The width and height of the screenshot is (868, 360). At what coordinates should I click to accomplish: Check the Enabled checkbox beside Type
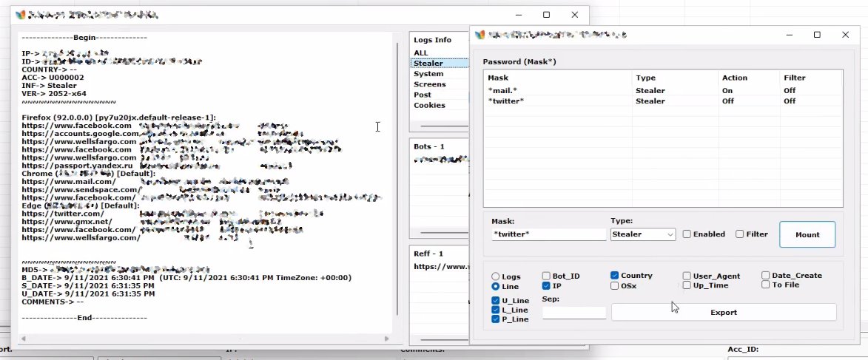click(x=687, y=234)
